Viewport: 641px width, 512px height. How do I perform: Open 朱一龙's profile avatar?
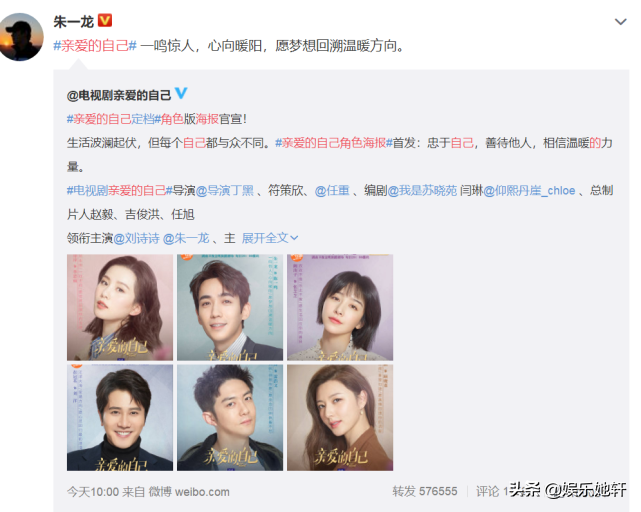click(x=20, y=36)
